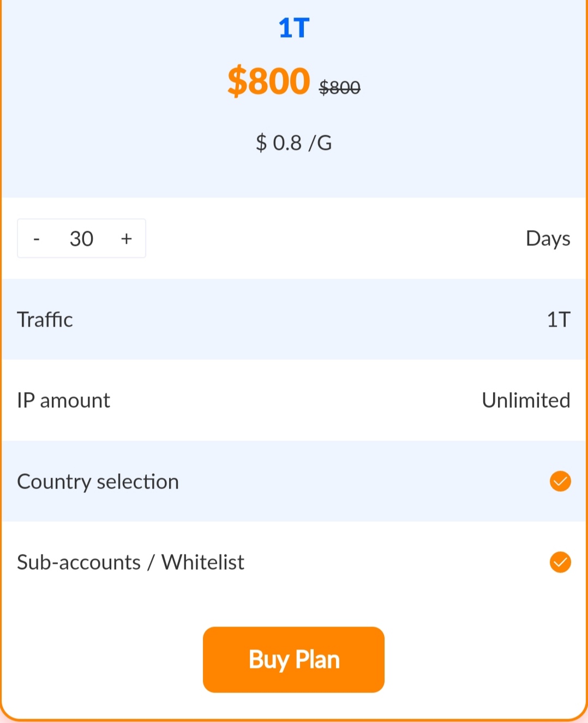Click the Whitelist text
The width and height of the screenshot is (588, 723).
[203, 562]
